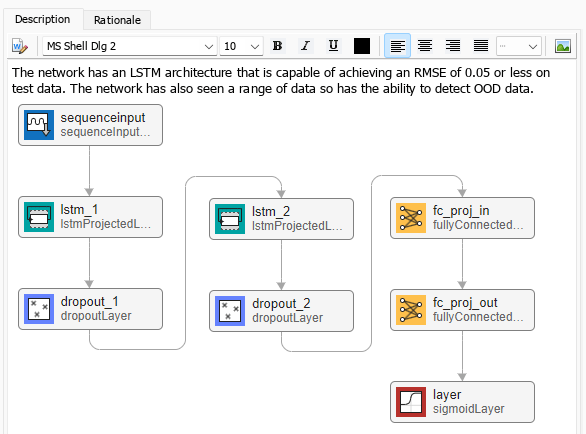Click into the description text paragraph
Image resolution: width=586 pixels, height=434 pixels.
click(281, 80)
